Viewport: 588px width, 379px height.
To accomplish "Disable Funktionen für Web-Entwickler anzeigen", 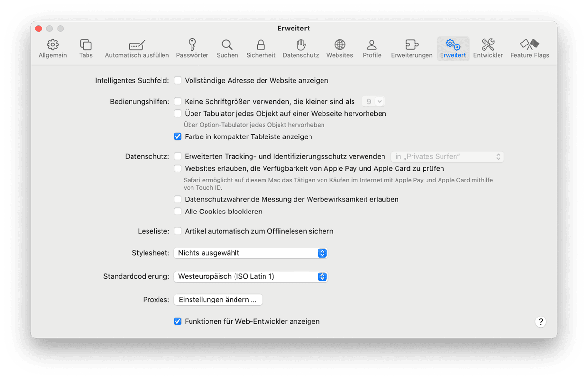I will coord(178,321).
